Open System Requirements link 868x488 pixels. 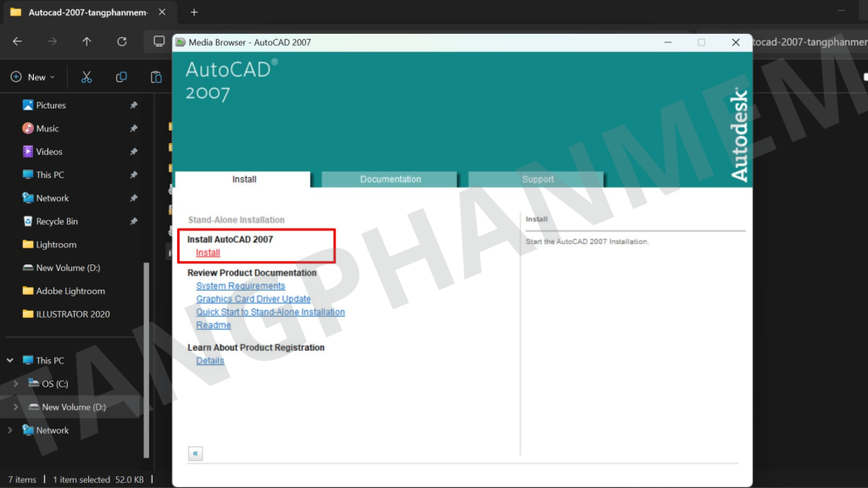pos(241,286)
